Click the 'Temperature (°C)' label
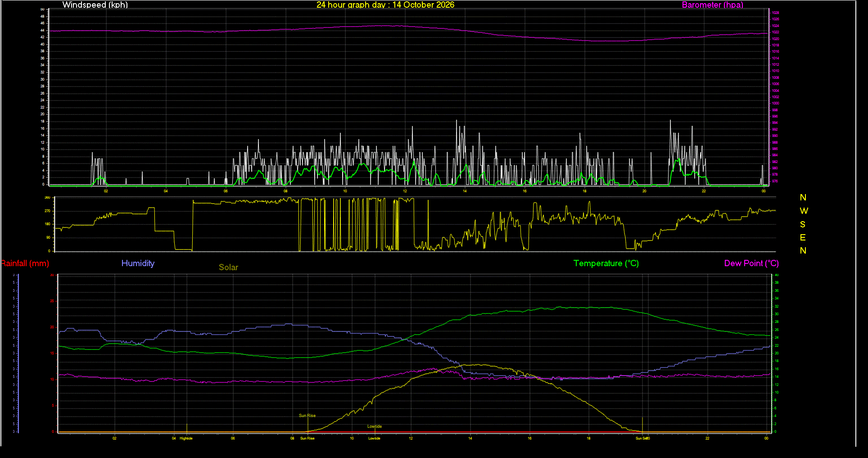 pos(606,263)
